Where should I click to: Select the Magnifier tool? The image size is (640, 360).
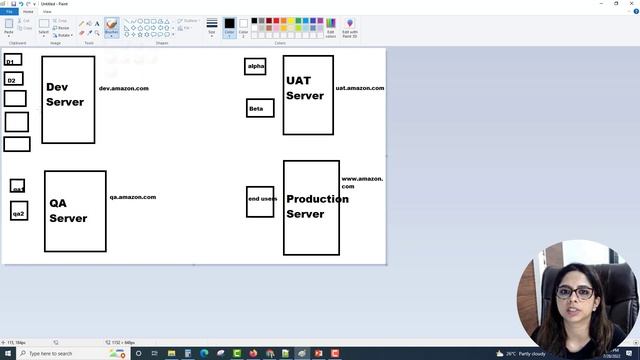(97, 33)
